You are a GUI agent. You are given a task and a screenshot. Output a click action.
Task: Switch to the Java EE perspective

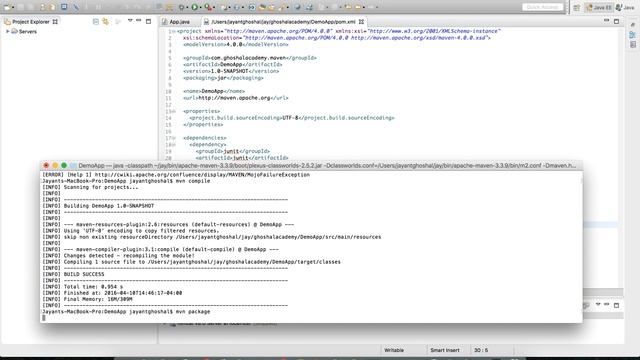[599, 7]
